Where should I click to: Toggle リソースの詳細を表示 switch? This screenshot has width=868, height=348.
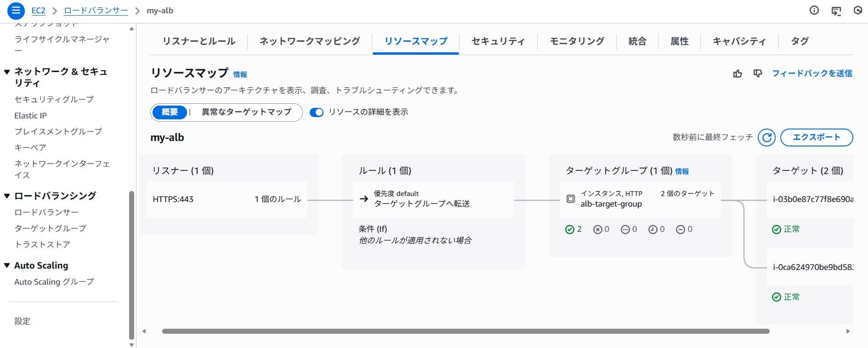click(x=317, y=112)
